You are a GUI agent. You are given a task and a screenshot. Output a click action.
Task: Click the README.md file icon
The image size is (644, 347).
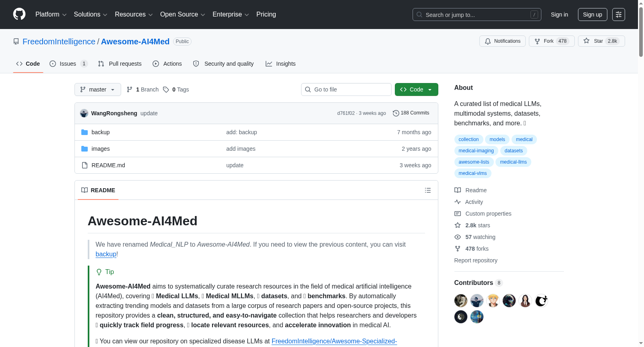[x=85, y=165]
